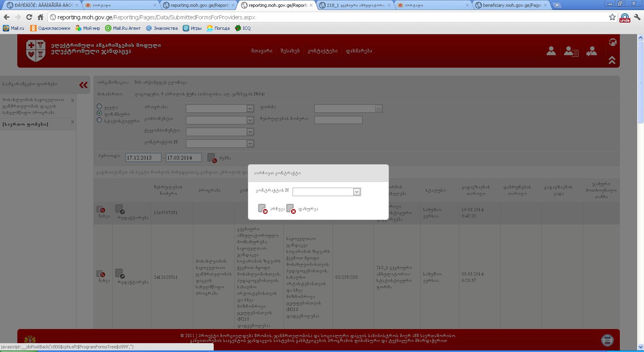This screenshot has width=644, height=352.
Task: Click the select icon in contract dialog
Action: point(262,209)
